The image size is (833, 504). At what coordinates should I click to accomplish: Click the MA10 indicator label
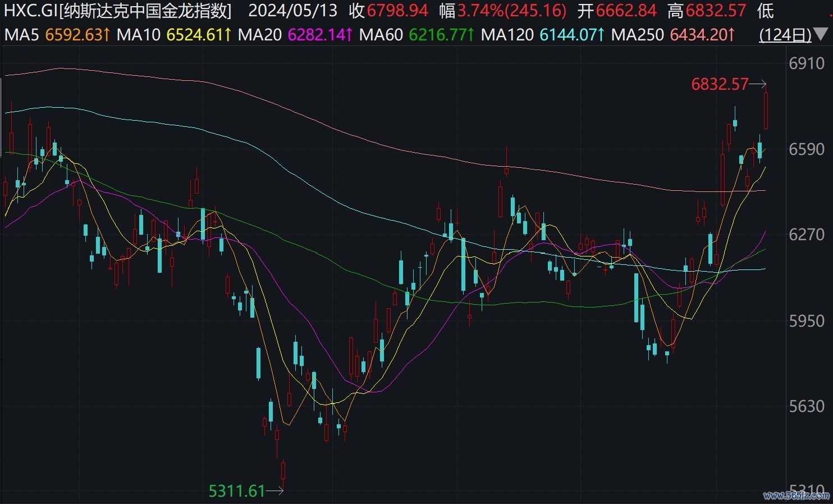pyautogui.click(x=138, y=35)
